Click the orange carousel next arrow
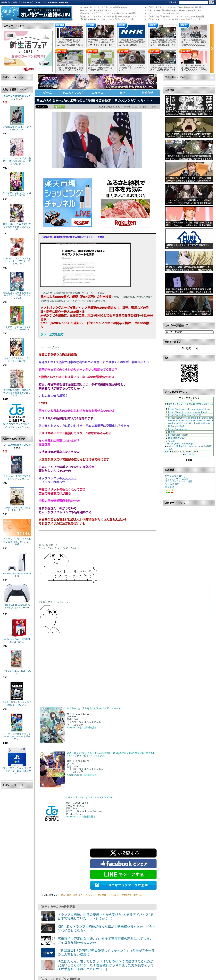This screenshot has width=216, height=980. [212, 48]
